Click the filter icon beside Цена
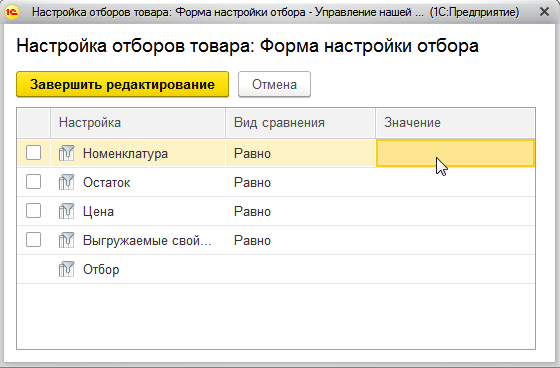Viewport: 560px width, 368px height. click(66, 211)
